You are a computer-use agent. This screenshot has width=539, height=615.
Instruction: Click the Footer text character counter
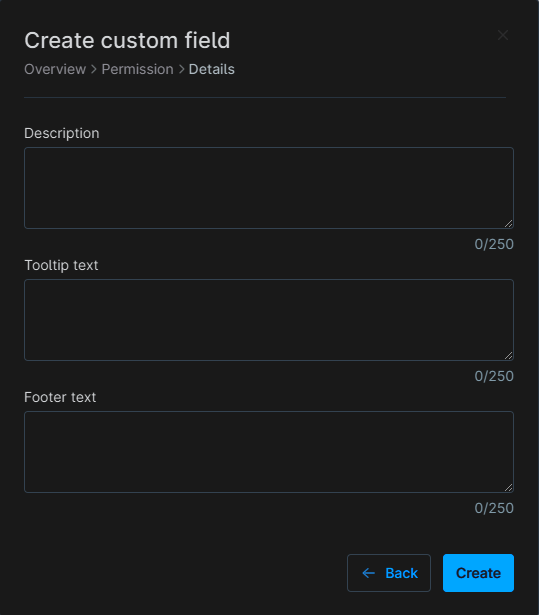tap(494, 508)
